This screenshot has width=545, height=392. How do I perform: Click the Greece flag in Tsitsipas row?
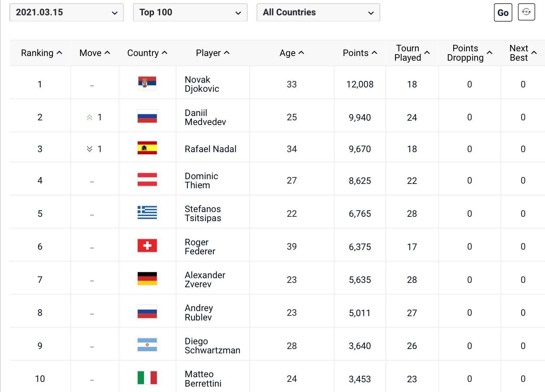tap(147, 212)
